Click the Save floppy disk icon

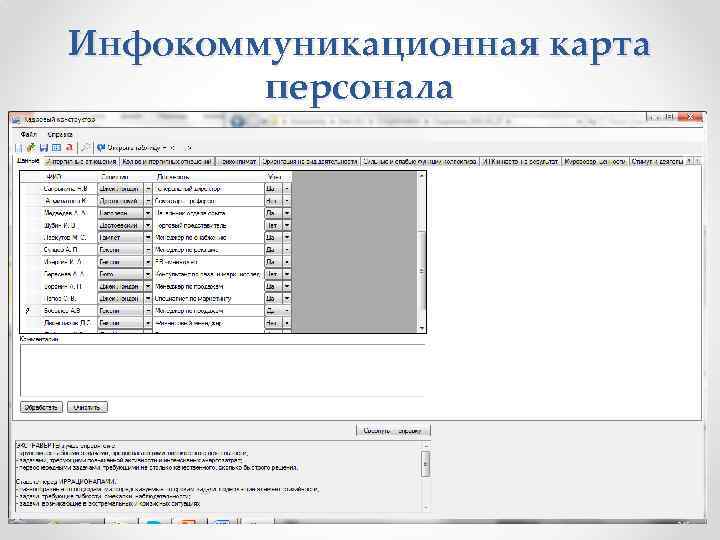pos(44,147)
